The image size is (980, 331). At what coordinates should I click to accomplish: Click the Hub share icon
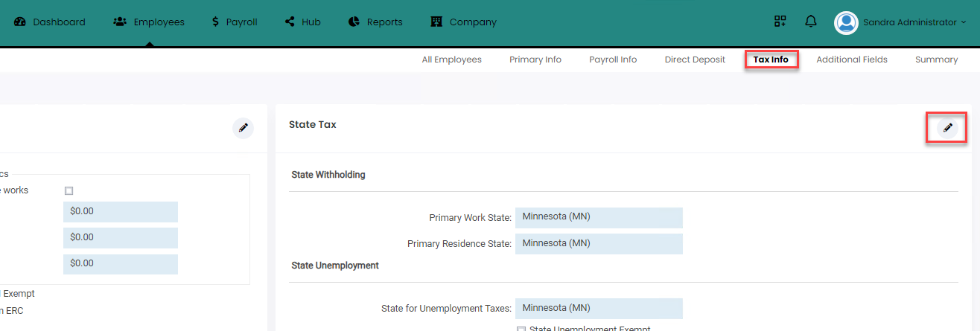coord(290,22)
